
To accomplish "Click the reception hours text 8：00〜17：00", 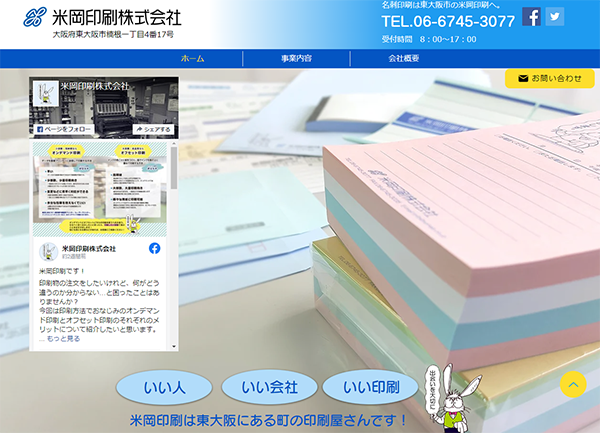I will click(x=448, y=39).
